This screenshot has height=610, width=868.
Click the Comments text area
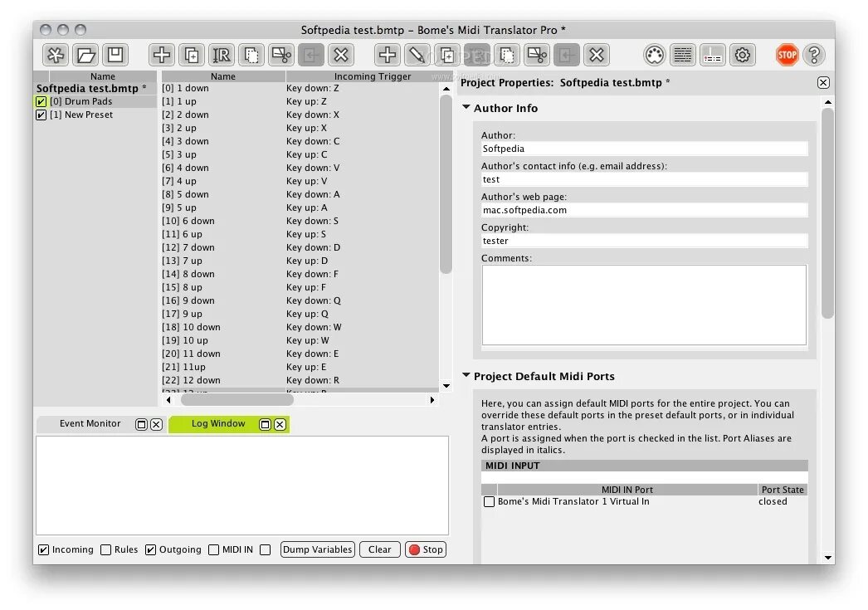[x=644, y=305]
